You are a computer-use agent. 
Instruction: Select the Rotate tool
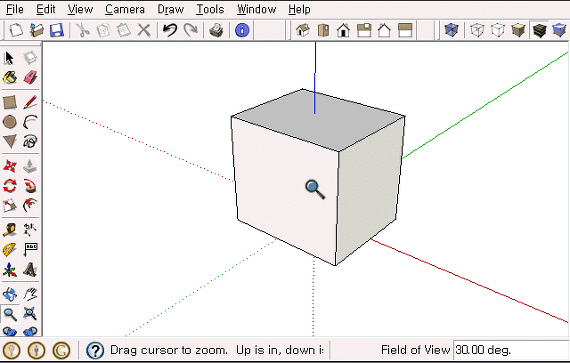(x=9, y=186)
